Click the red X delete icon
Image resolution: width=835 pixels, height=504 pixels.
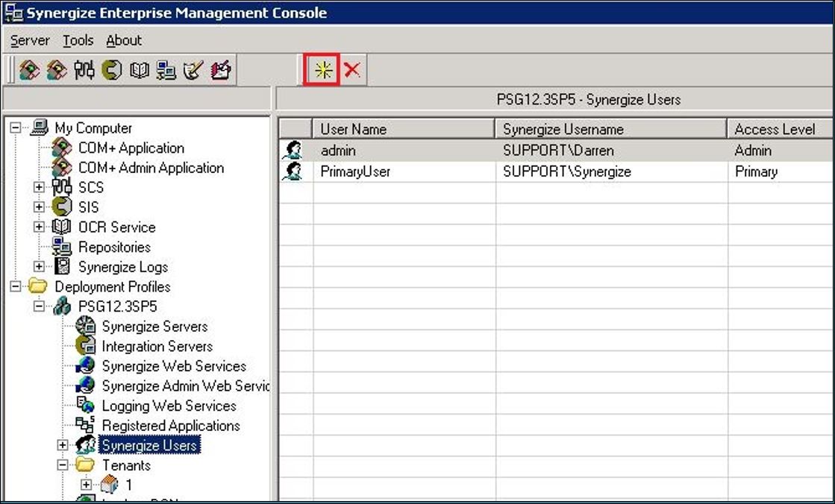point(352,70)
